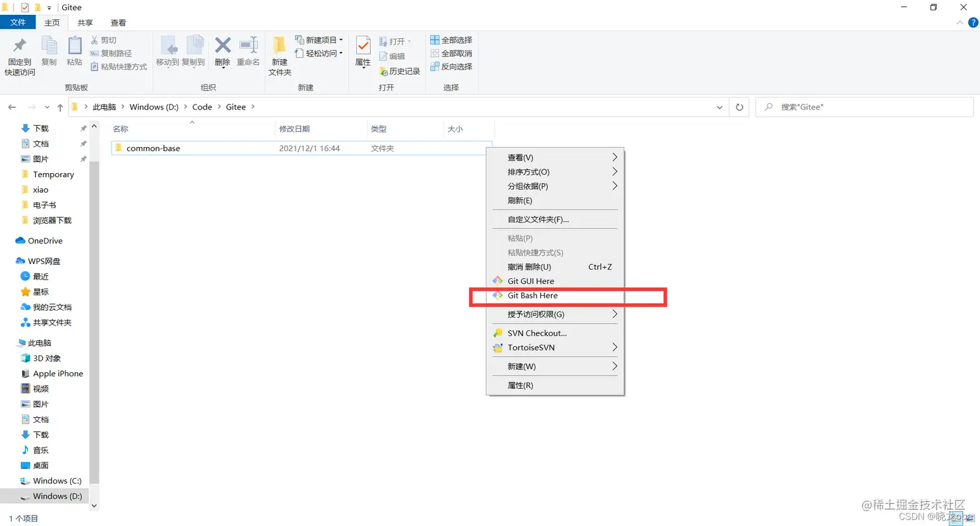Screen dimensions: 980x526
Task: Expand TortoiseSVN submenu arrow
Action: pyautogui.click(x=614, y=347)
